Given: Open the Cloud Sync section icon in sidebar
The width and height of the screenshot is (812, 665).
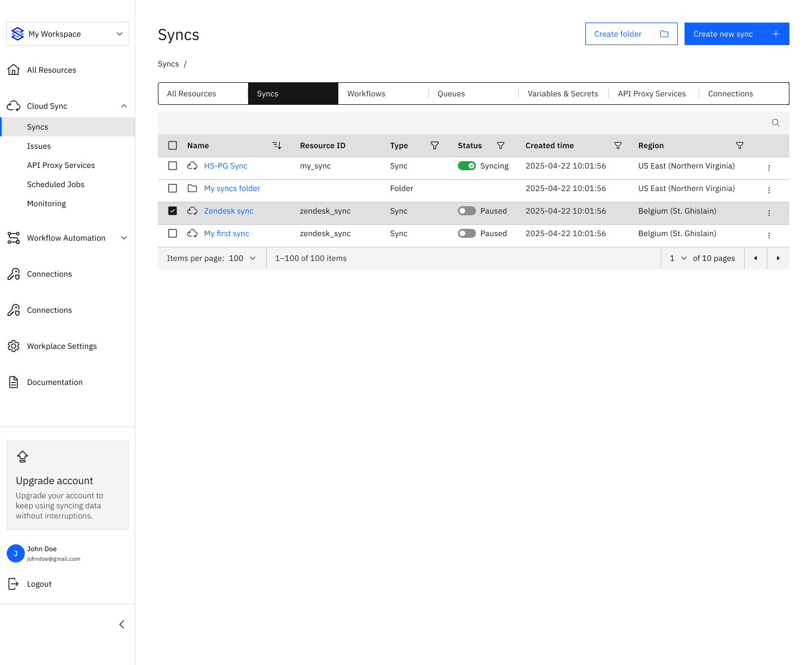Looking at the screenshot, I should click(14, 105).
